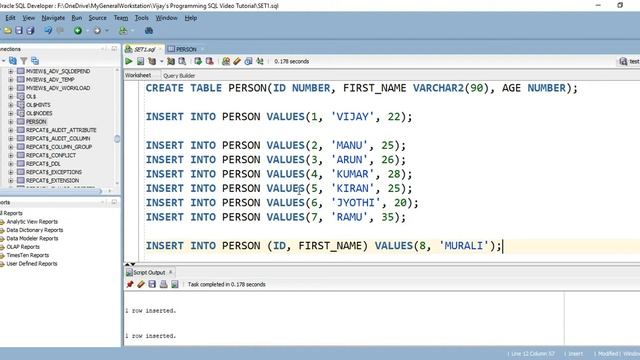This screenshot has width=640, height=360.
Task: Close the Script Output tab
Action: [x=171, y=272]
